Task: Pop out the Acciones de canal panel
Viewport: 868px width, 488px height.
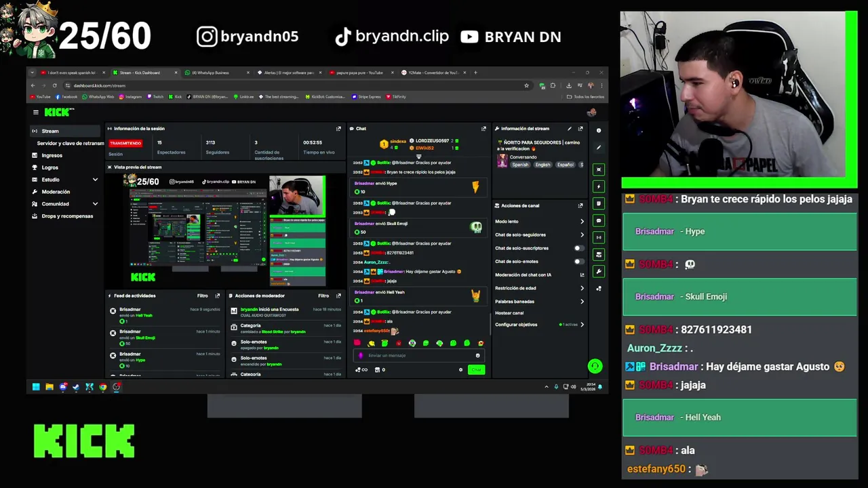Action: tap(580, 205)
